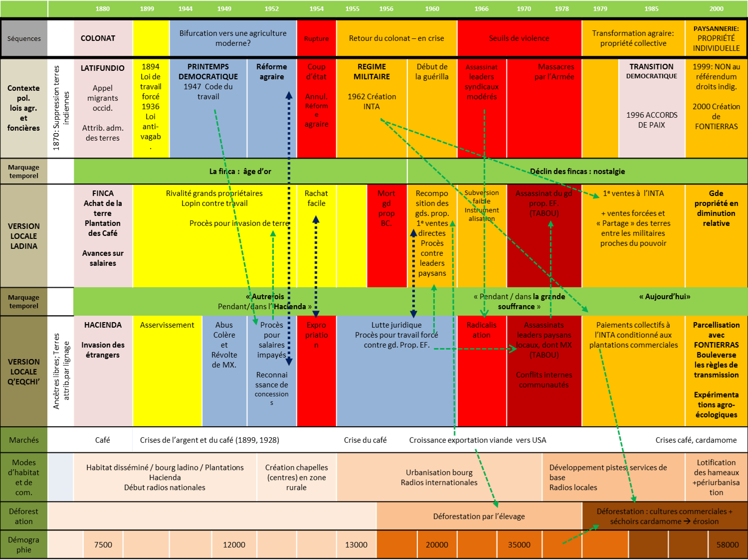
Task: Click 'Paiements collectifs à l'INTA' cell
Action: pyautogui.click(x=633, y=371)
